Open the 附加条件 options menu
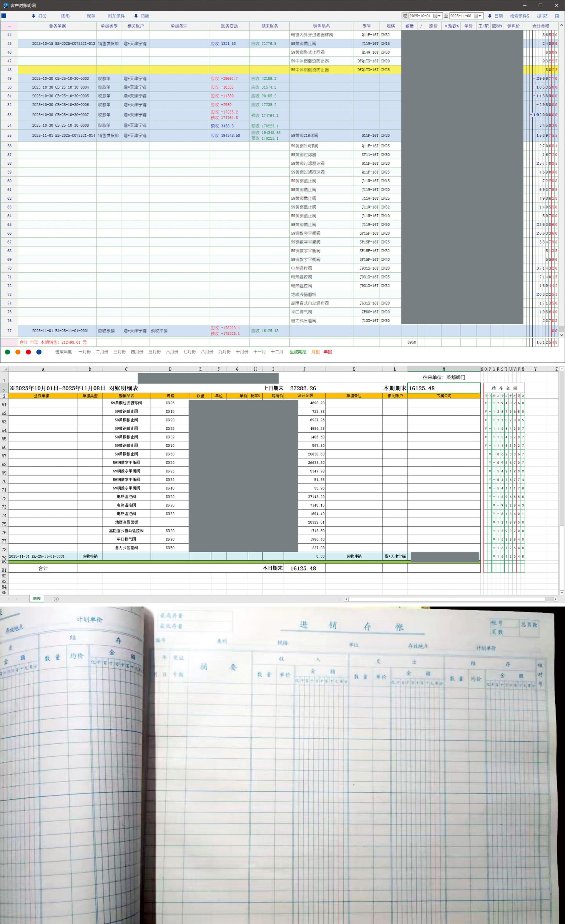 tap(116, 16)
